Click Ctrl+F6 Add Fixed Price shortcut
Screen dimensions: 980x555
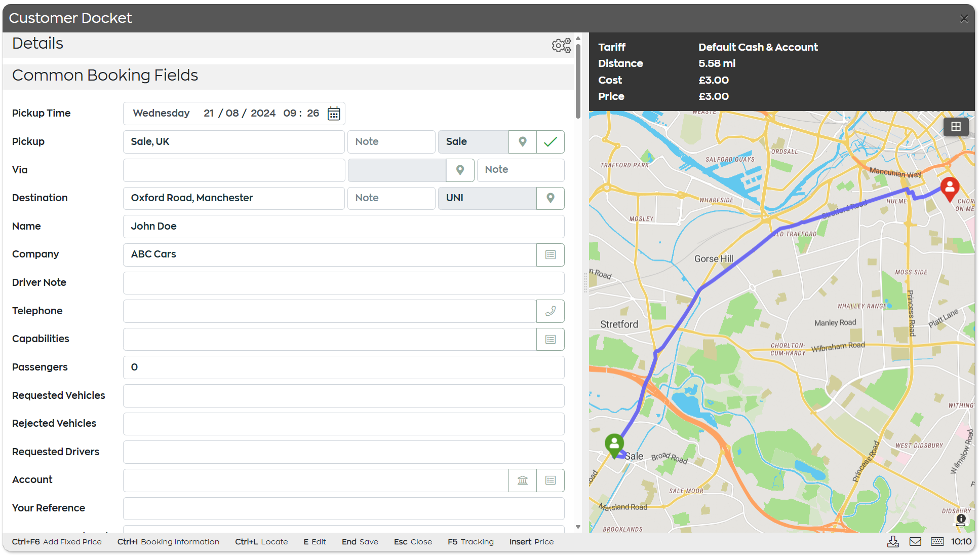click(x=57, y=542)
